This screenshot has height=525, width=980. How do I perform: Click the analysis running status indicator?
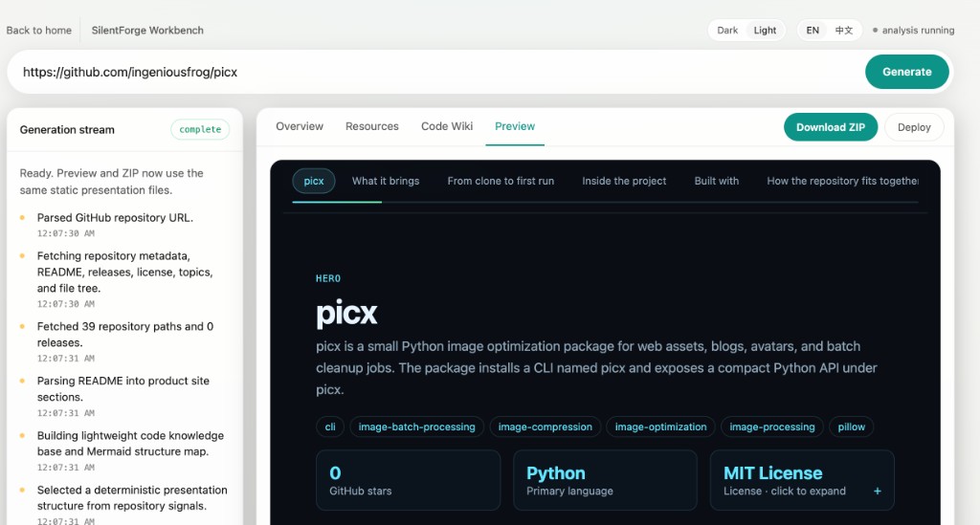[913, 30]
